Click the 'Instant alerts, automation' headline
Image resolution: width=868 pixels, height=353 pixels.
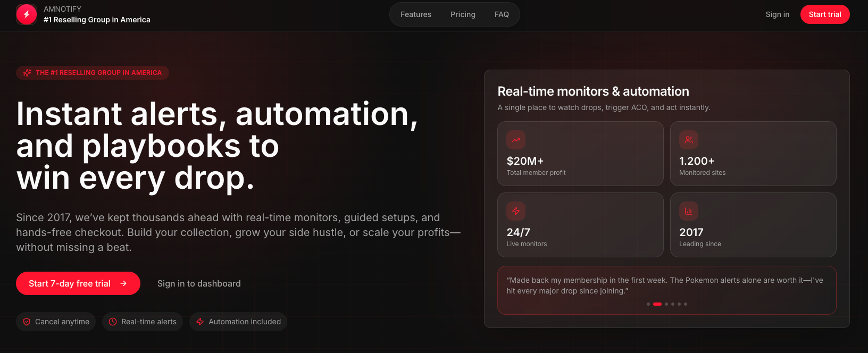(217, 146)
